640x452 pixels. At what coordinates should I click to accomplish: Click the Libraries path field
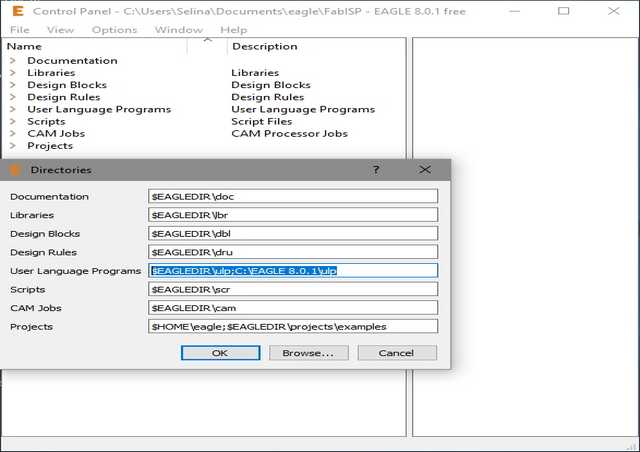tap(293, 215)
